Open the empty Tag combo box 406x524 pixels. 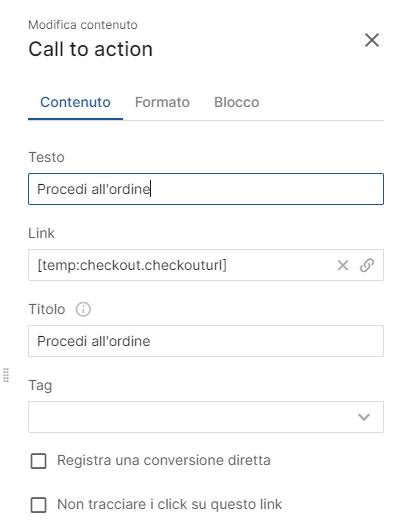point(206,417)
